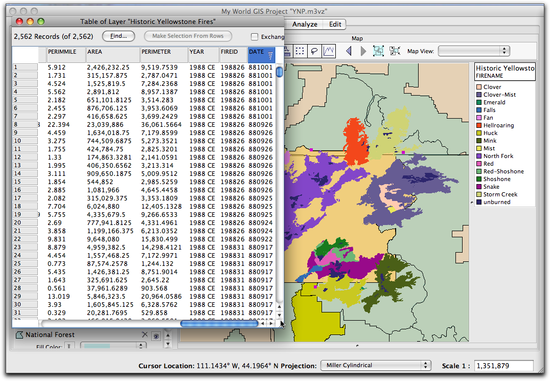Viewport: 550px width, 381px height.
Task: Activate the profile graph line tool
Action: pyautogui.click(x=329, y=51)
